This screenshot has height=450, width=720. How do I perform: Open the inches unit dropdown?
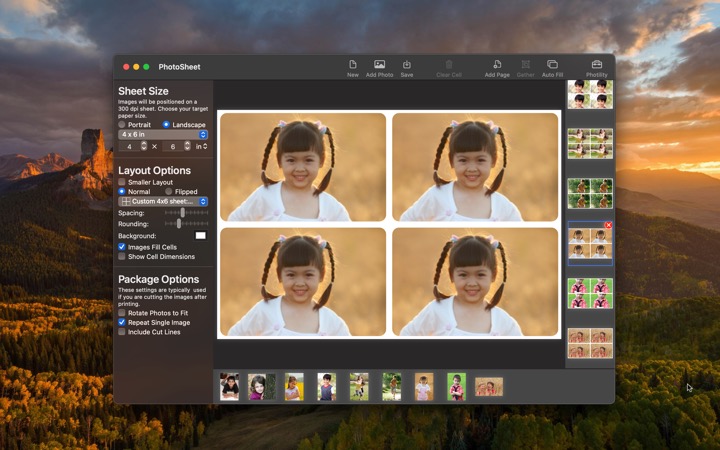pos(202,146)
